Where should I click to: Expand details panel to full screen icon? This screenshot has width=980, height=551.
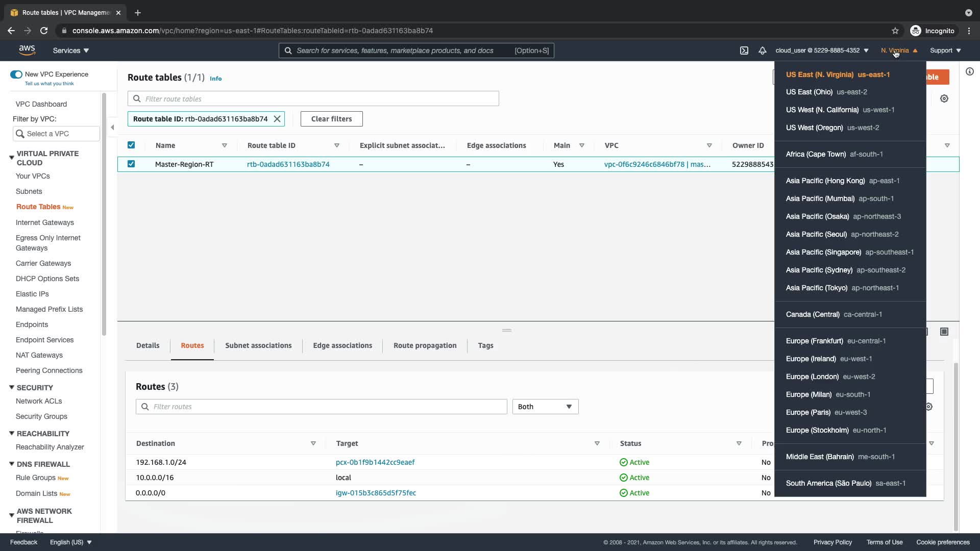click(x=944, y=332)
